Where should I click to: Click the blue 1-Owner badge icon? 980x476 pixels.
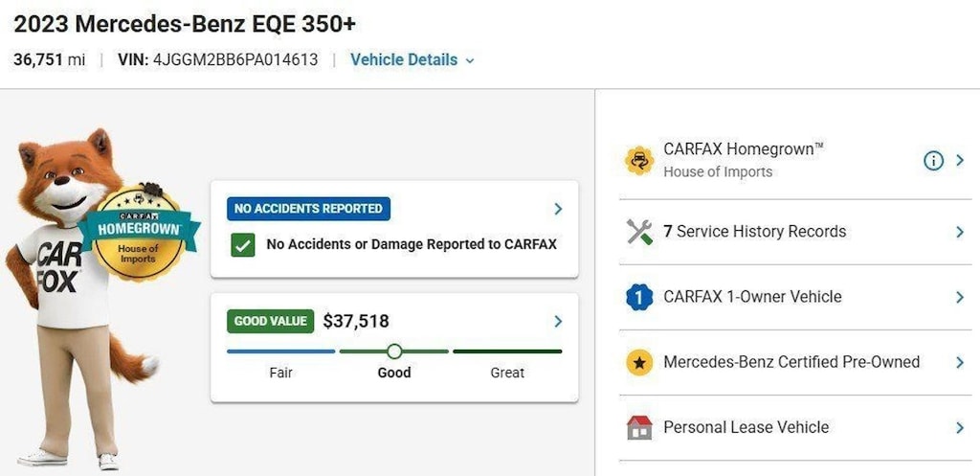639,297
